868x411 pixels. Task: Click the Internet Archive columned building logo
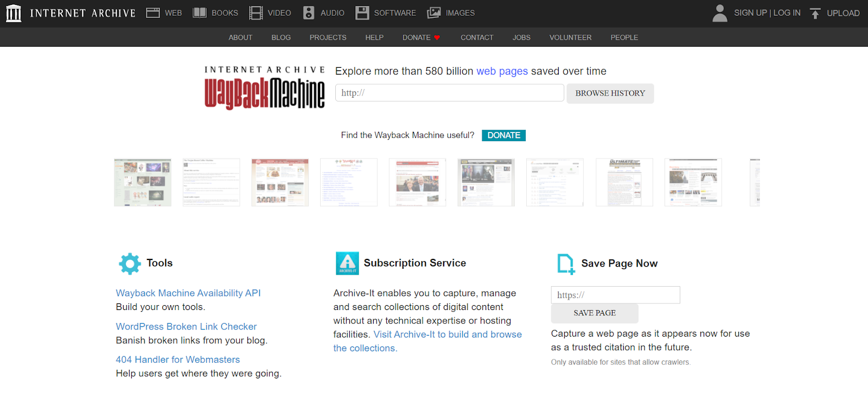point(14,13)
